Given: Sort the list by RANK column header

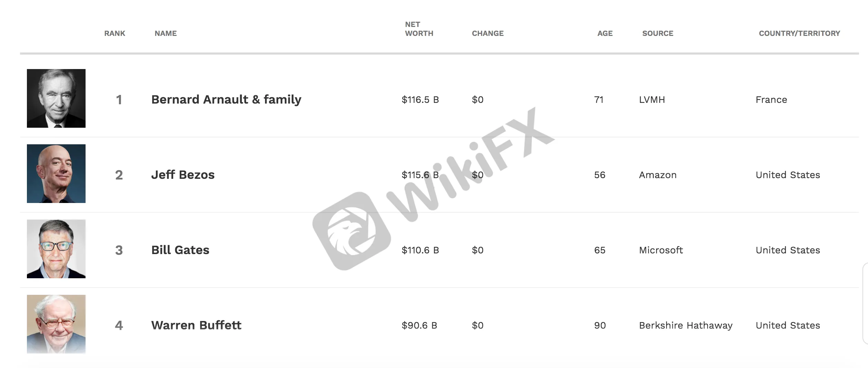Looking at the screenshot, I should point(115,33).
